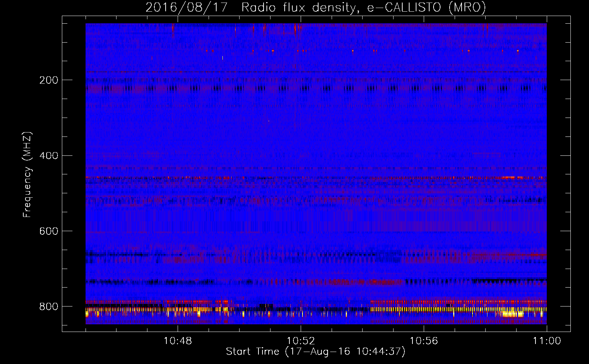Click the "10:56" time tick label
Image resolution: width=589 pixels, height=364 pixels.
424,341
